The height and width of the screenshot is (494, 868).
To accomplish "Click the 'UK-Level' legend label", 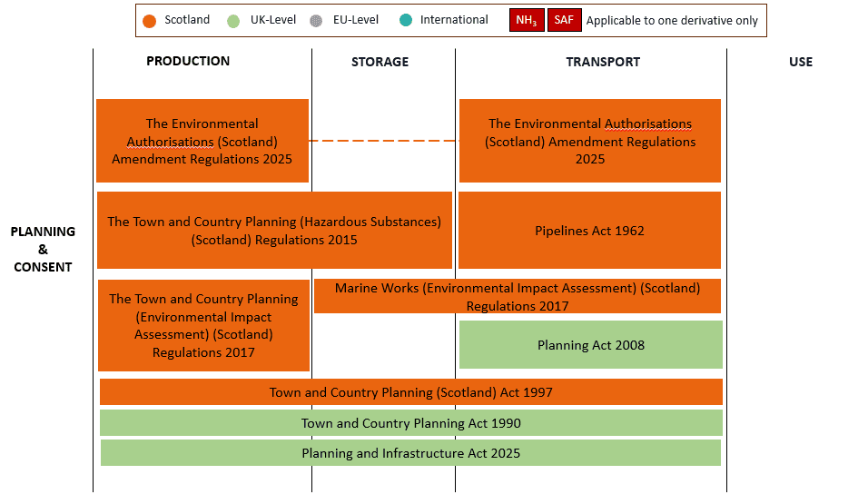I will pyautogui.click(x=273, y=20).
